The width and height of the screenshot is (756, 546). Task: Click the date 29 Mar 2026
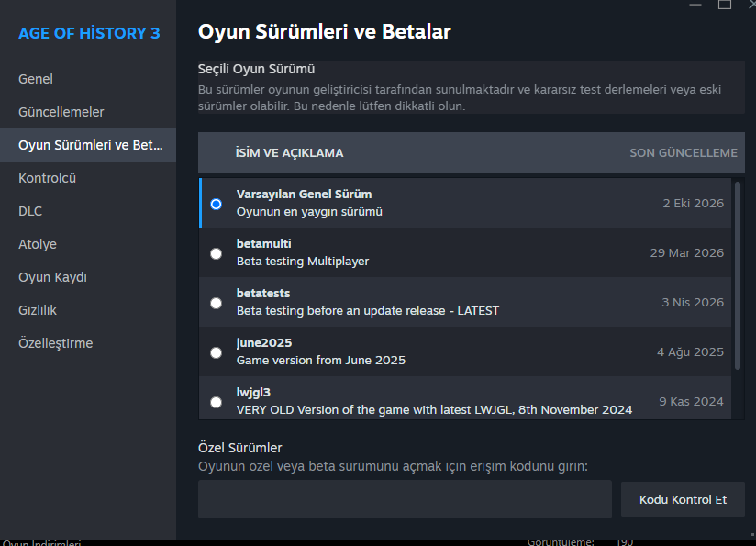tap(686, 252)
